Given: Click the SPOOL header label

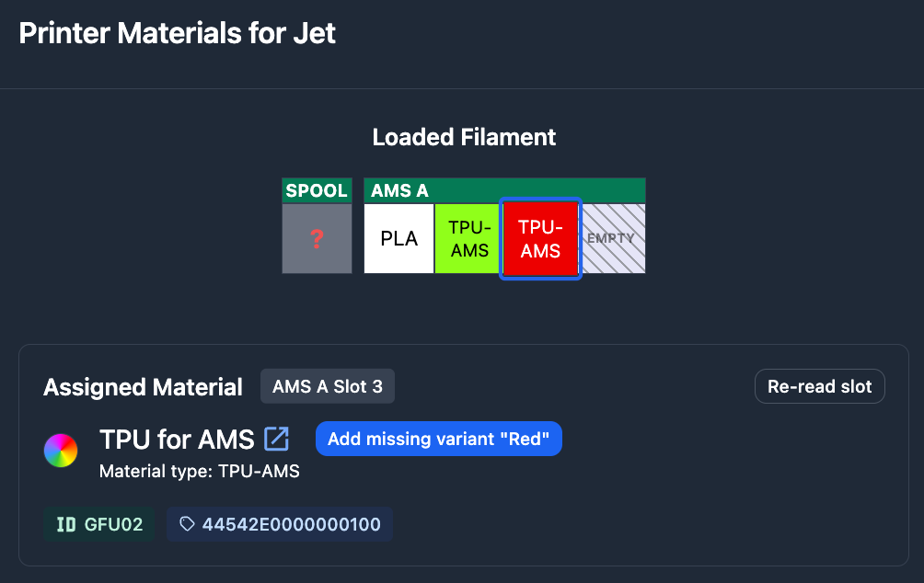Looking at the screenshot, I should tap(317, 191).
